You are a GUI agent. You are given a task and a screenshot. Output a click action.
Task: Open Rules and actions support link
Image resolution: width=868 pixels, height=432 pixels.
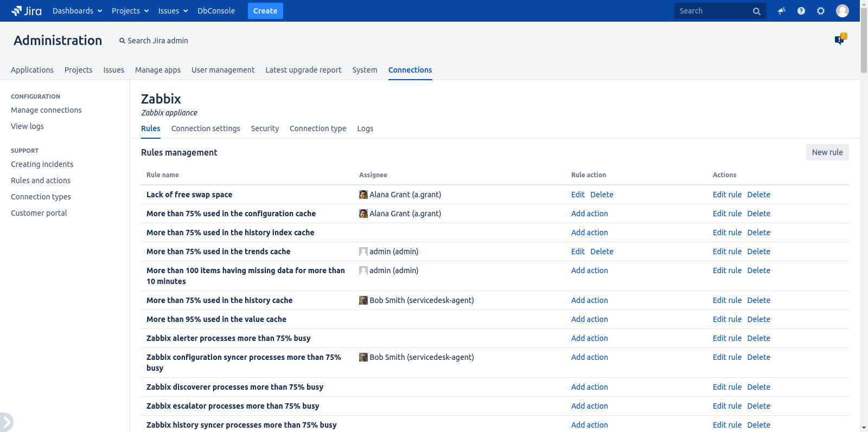tap(41, 180)
